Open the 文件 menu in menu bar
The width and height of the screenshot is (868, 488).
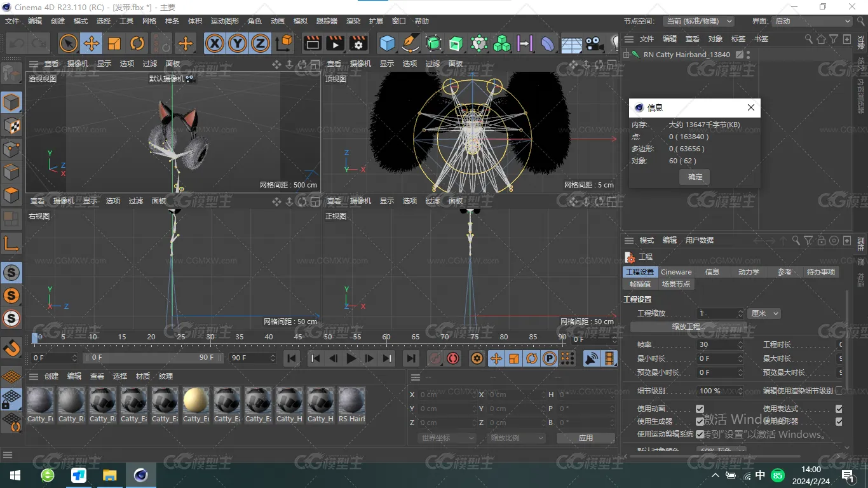(12, 21)
